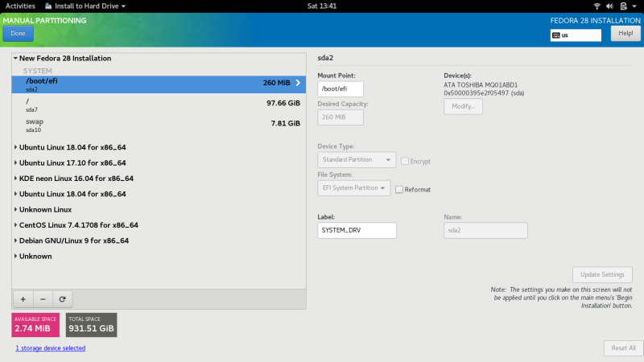Open storage devices selected link
Screen dimensions: 644x362
pos(50,348)
